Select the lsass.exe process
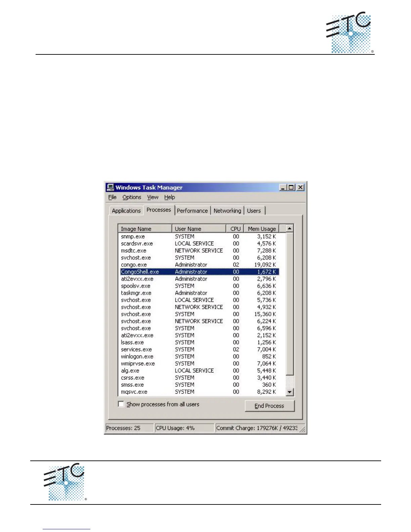 [x=199, y=342]
